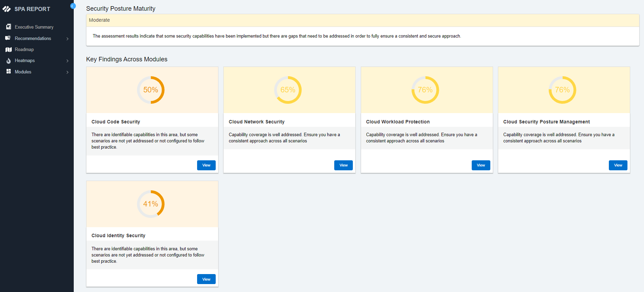Click the SPA Report logo icon
The image size is (644, 292).
point(7,9)
